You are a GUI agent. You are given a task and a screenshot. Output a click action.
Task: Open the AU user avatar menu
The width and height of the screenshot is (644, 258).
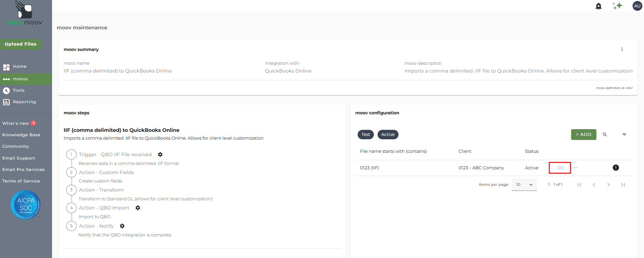point(637,6)
